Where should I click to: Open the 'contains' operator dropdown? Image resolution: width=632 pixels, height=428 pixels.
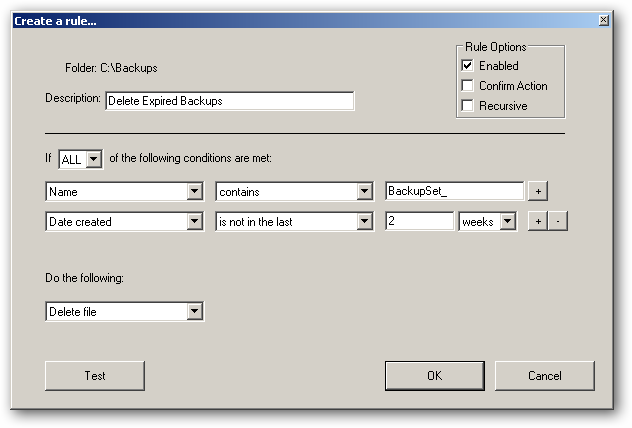pos(295,191)
